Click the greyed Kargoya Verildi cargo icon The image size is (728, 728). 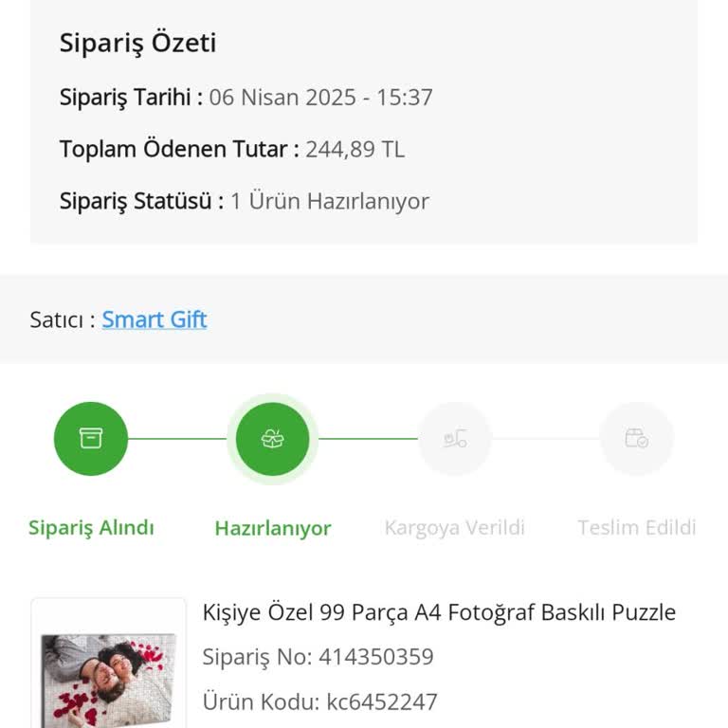tap(455, 439)
